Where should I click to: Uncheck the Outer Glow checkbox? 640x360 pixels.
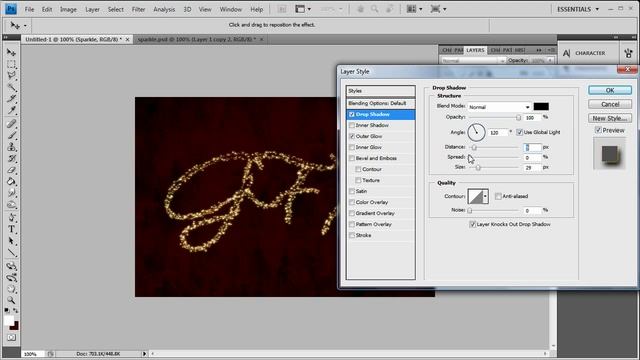point(352,136)
